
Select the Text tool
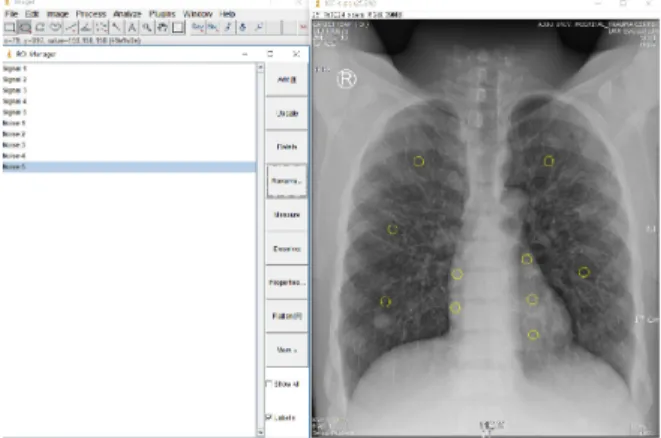132,27
